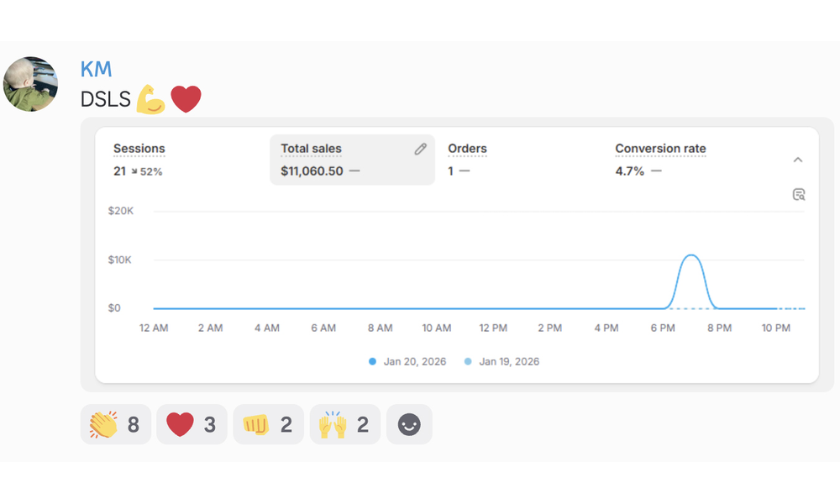Image resolution: width=840 pixels, height=504 pixels.
Task: Click the sales peak on the chart line
Action: [690, 255]
